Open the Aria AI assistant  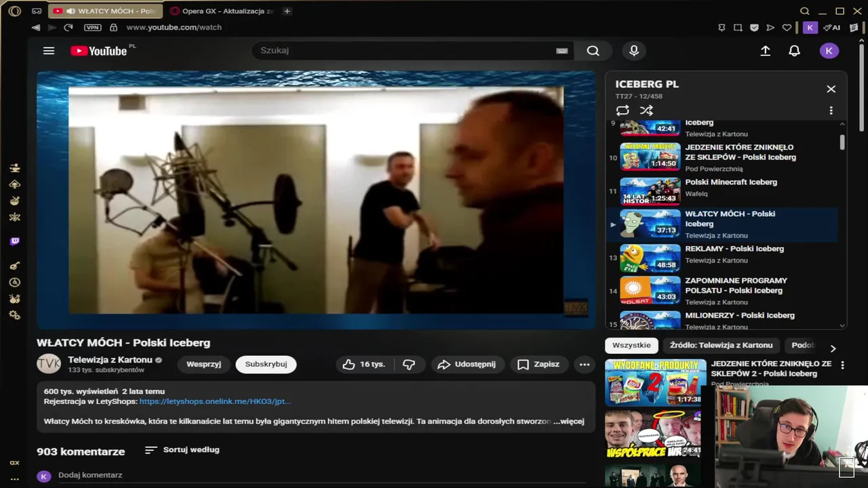pyautogui.click(x=831, y=28)
